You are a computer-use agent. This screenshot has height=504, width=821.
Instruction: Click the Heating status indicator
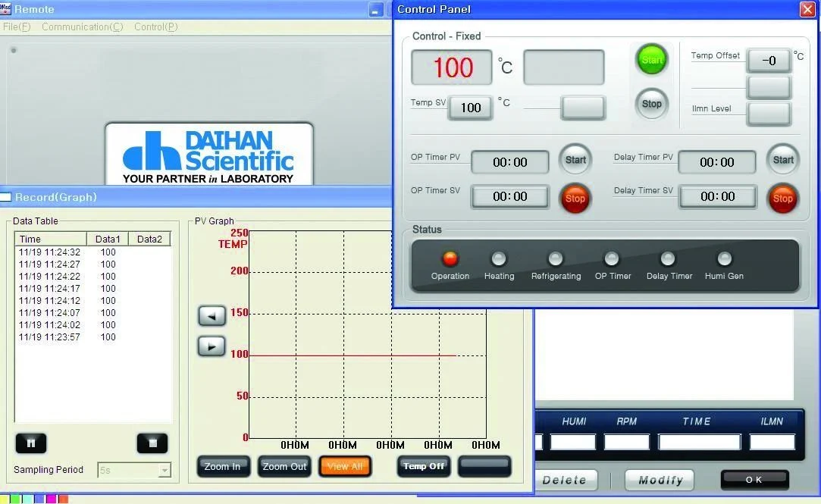499,258
